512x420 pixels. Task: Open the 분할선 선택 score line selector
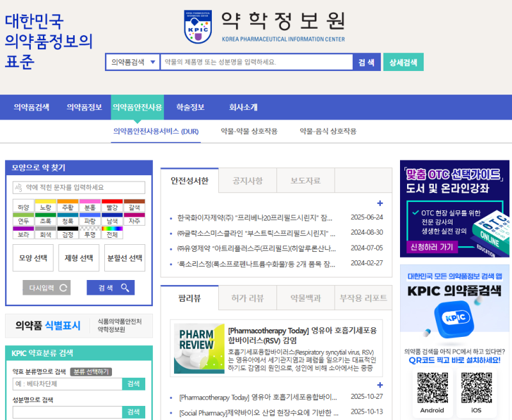click(125, 258)
